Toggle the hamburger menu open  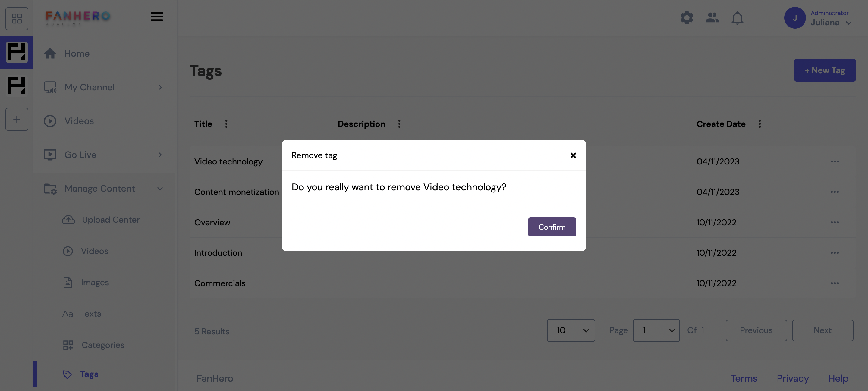(x=157, y=17)
